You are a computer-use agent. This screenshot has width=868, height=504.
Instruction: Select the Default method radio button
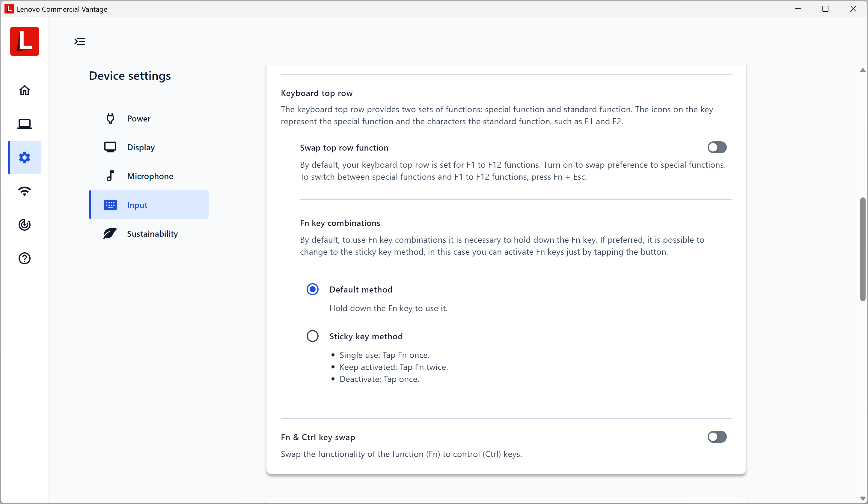point(312,289)
